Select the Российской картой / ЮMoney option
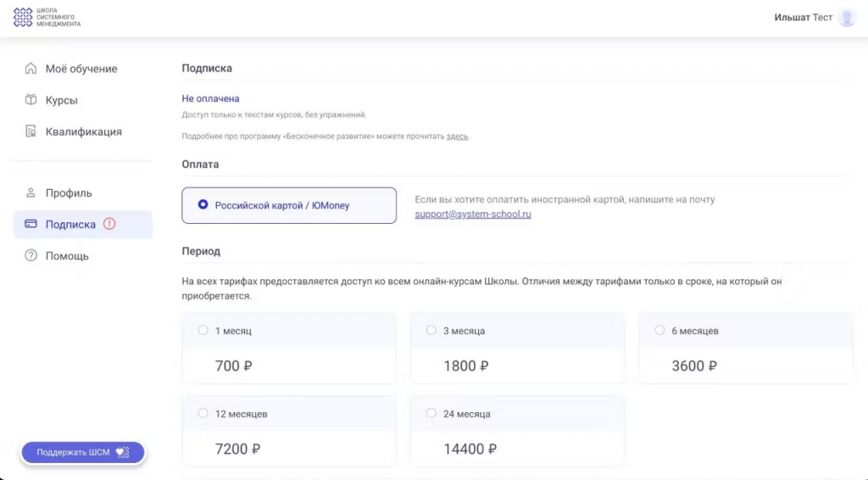868x480 pixels. click(x=203, y=204)
